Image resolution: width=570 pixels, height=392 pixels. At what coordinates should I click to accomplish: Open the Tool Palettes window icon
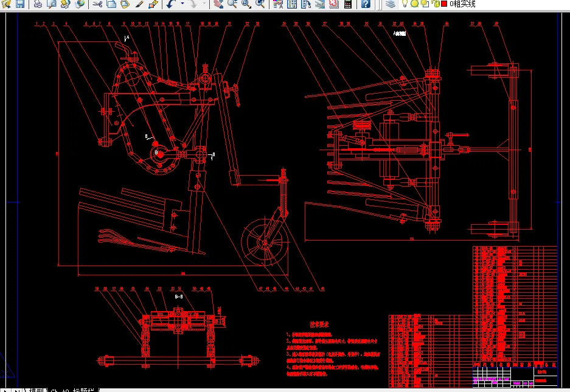point(306,4)
